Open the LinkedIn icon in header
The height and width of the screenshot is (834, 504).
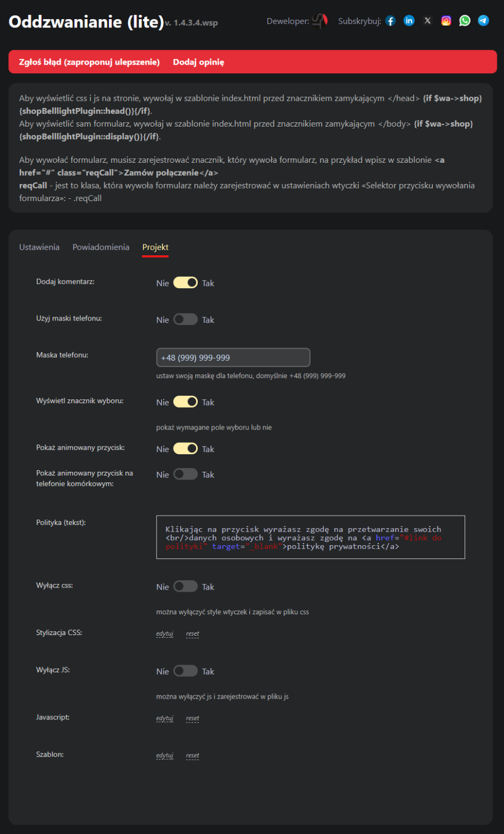pyautogui.click(x=409, y=21)
